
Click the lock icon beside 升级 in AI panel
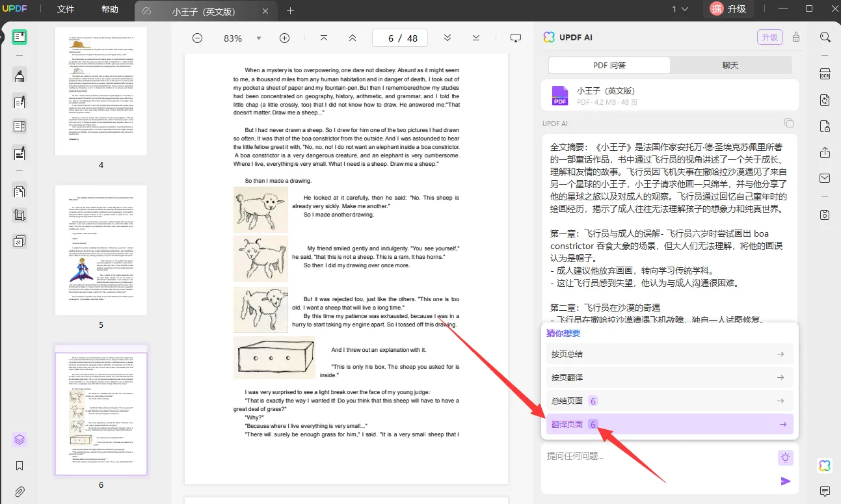click(796, 37)
